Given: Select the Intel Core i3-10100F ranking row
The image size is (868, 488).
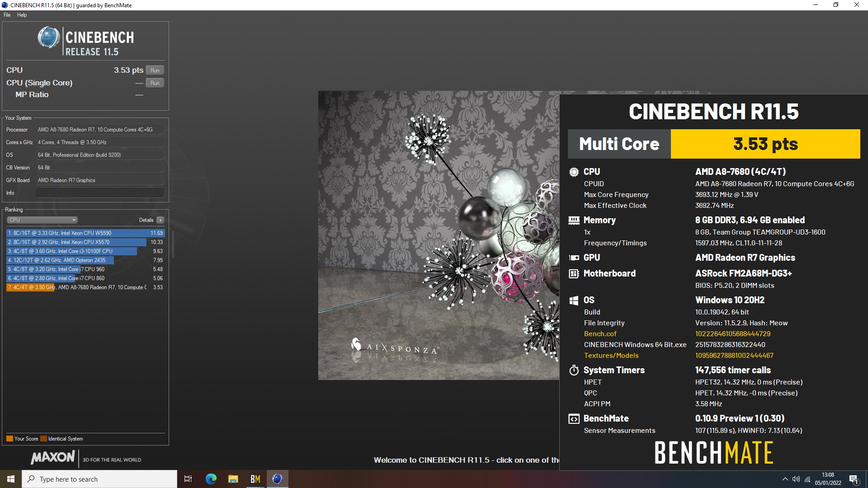Looking at the screenshot, I should coord(85,251).
